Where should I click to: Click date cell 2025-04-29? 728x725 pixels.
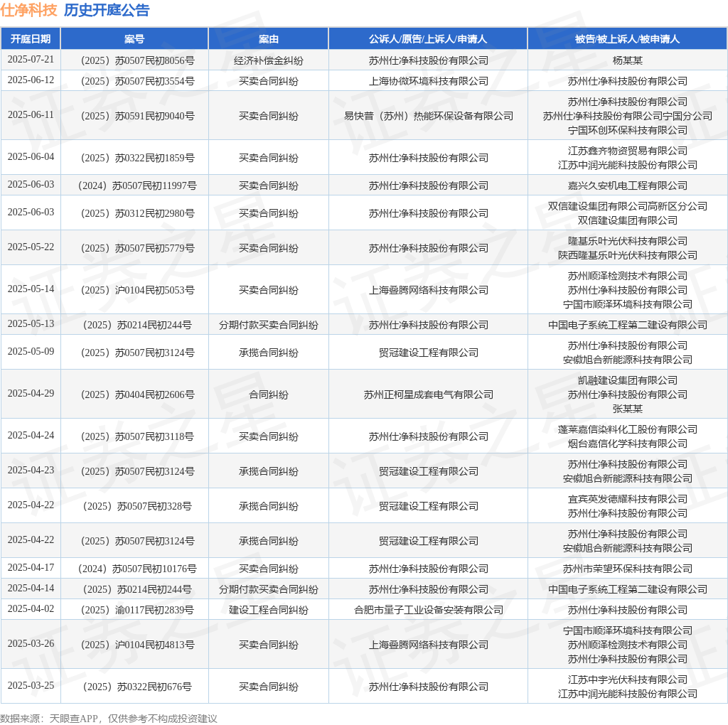coord(31,393)
